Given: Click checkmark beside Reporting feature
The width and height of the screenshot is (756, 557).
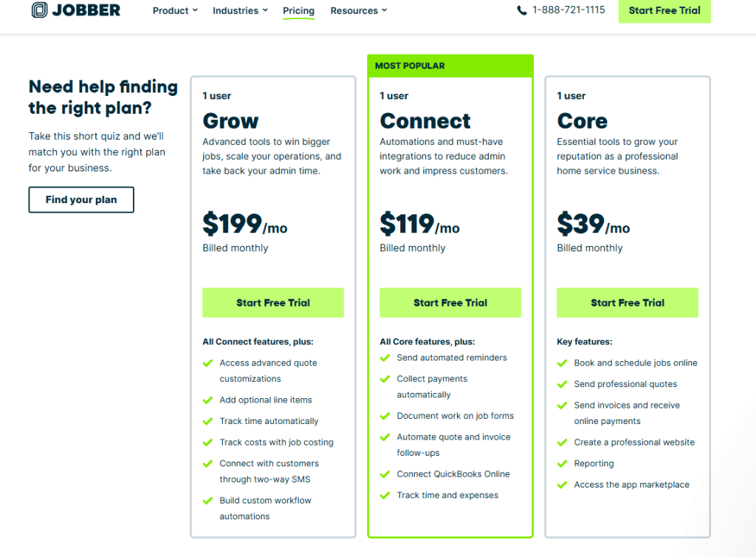Looking at the screenshot, I should coord(562,464).
